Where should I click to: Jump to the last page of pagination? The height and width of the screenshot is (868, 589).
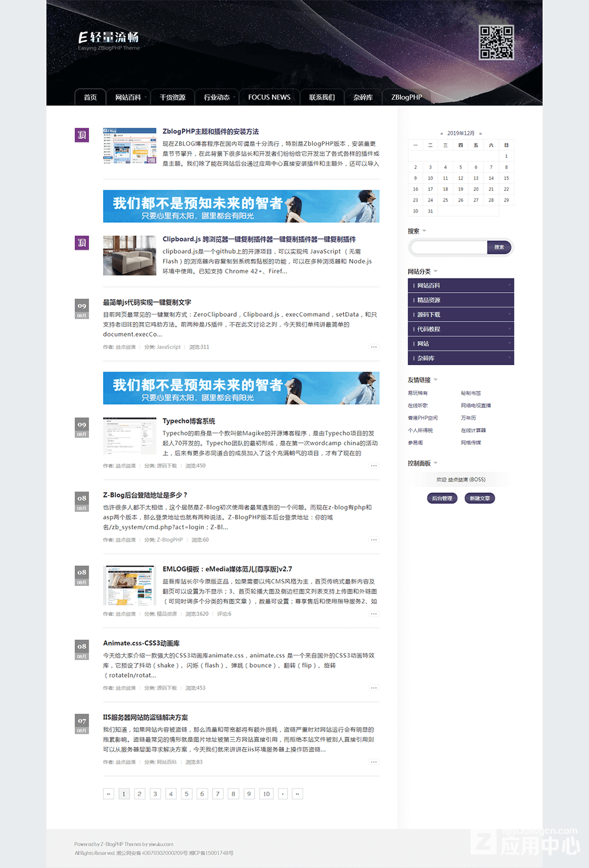(297, 794)
